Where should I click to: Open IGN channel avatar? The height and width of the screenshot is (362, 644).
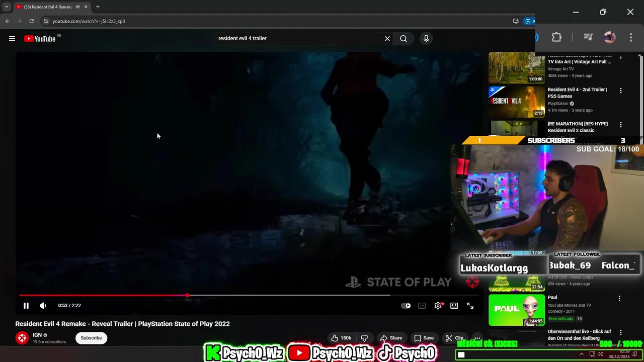(22, 338)
